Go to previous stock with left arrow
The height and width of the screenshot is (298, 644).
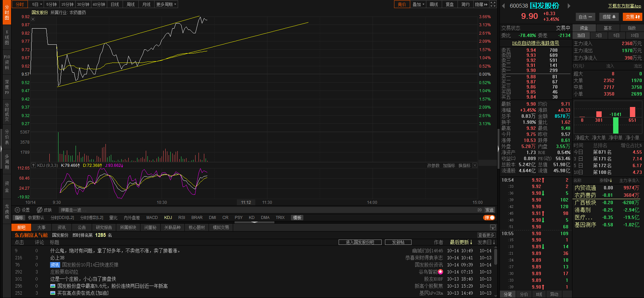point(503,6)
